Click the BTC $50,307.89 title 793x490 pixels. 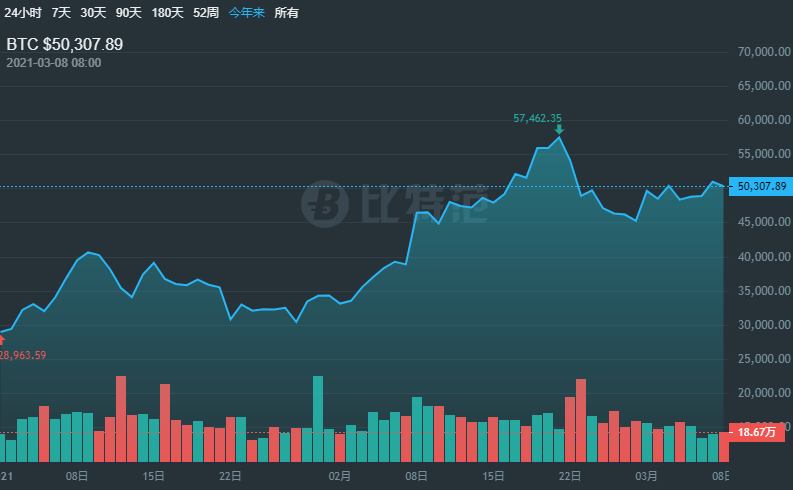point(65,44)
